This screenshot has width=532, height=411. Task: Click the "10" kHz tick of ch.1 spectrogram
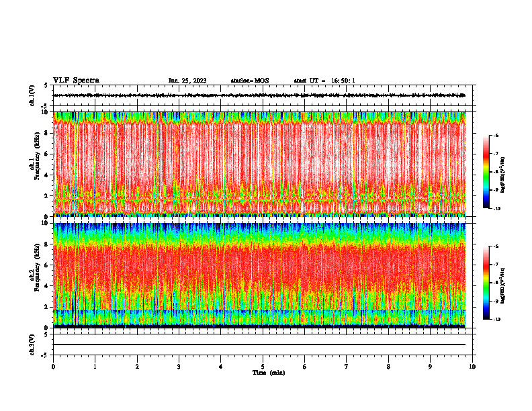[x=46, y=112]
